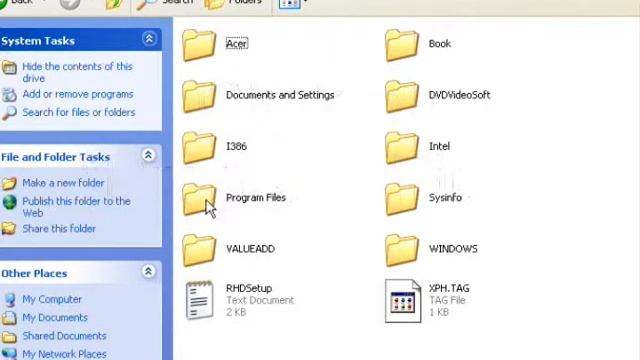Select the VALUEADD folder icon
The width and height of the screenshot is (640, 360).
coord(199,250)
